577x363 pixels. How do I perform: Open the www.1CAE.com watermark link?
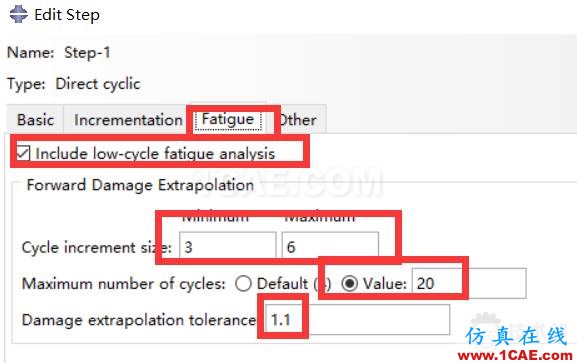tap(515, 355)
